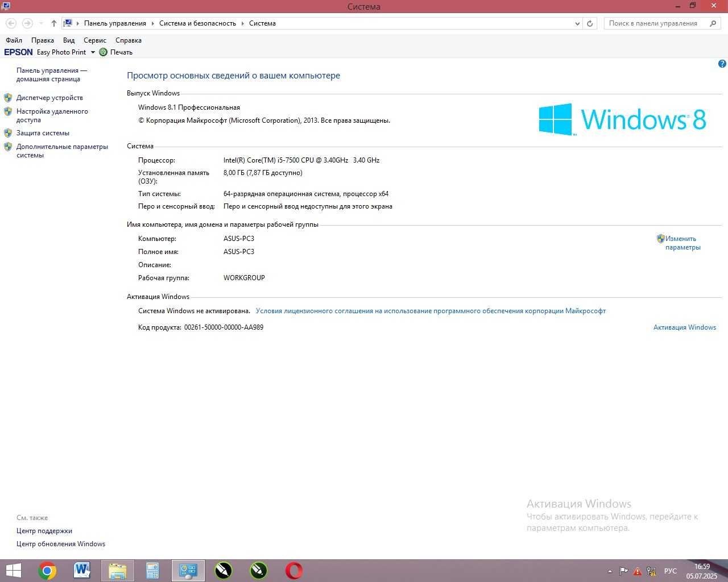Open Google Chrome from the taskbar
This screenshot has width=728, height=582.
tap(47, 571)
